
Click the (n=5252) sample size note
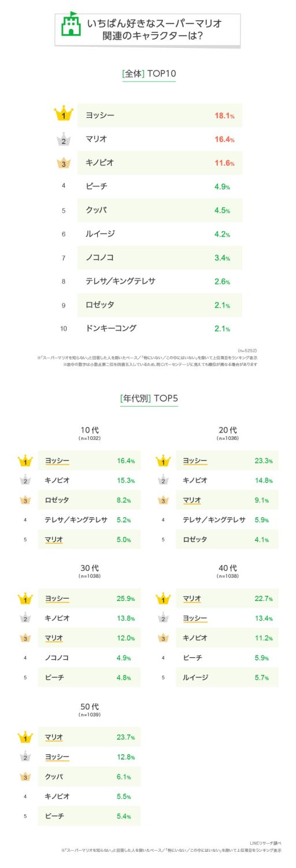pyautogui.click(x=247, y=350)
